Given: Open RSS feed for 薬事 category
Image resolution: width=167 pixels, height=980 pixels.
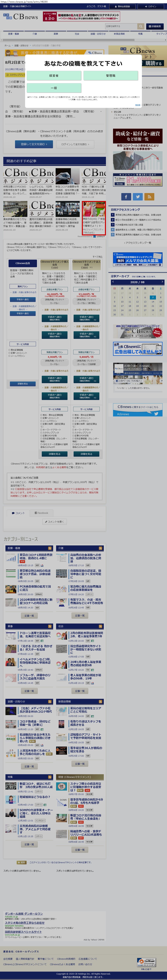Looking at the screenshot, I should 50,626.
